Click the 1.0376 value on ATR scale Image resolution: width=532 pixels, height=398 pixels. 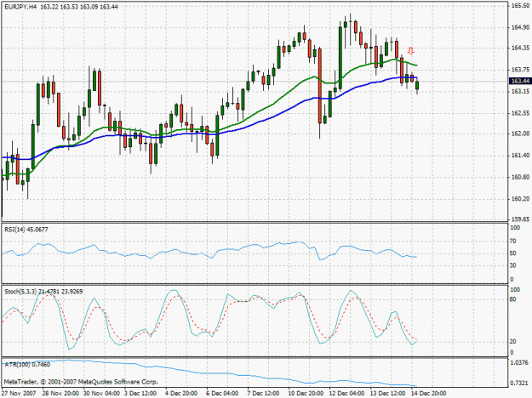pyautogui.click(x=519, y=363)
